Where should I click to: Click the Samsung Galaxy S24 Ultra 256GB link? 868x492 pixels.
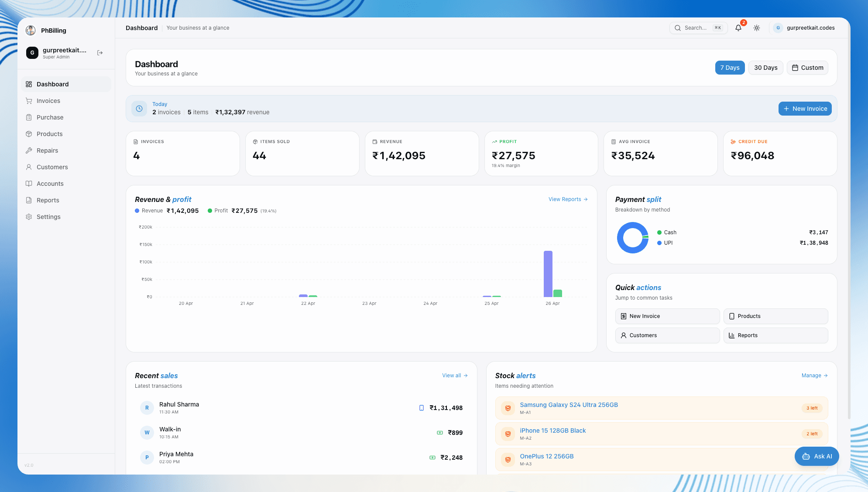569,405
